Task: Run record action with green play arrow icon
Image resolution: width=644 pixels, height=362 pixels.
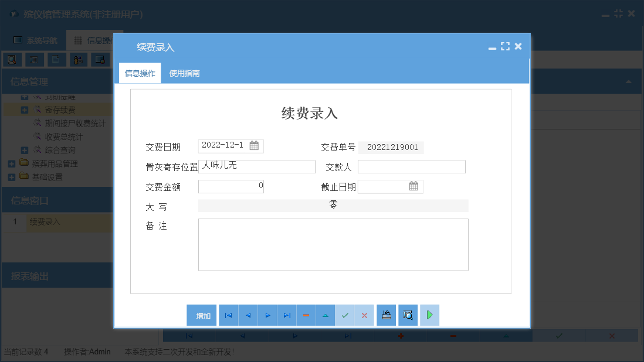Action: (x=429, y=315)
